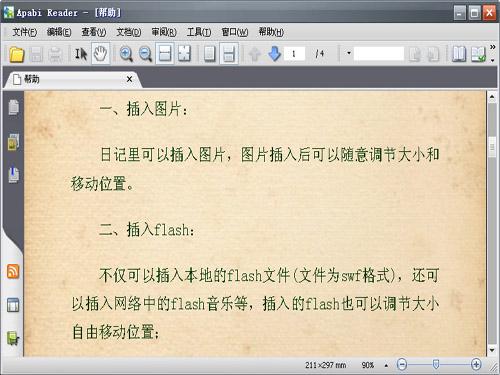Click the Apabi Reader title icon
Screen dimensions: 500x375
coord(9,12)
